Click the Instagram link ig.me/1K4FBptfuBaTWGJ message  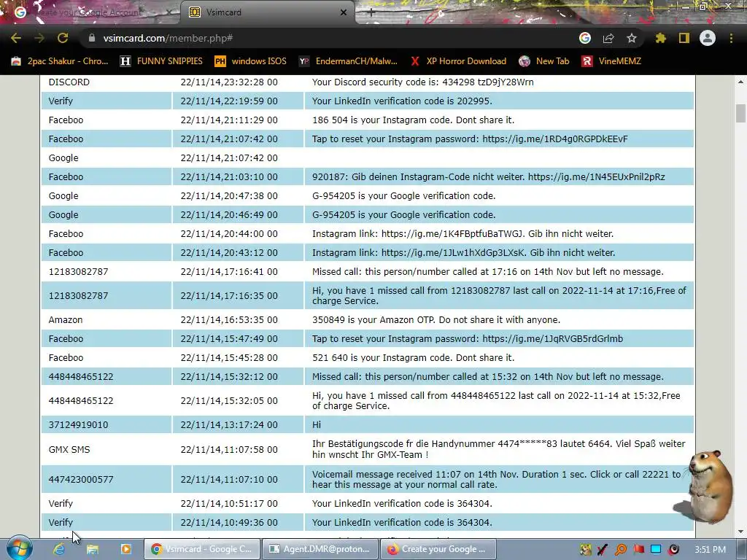pyautogui.click(x=462, y=234)
